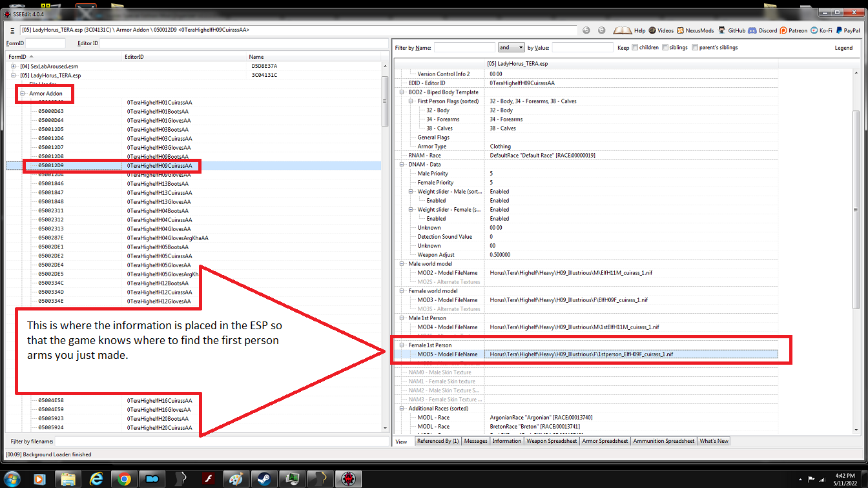Open the blue Mod Organizer taskbar icon

tap(152, 479)
